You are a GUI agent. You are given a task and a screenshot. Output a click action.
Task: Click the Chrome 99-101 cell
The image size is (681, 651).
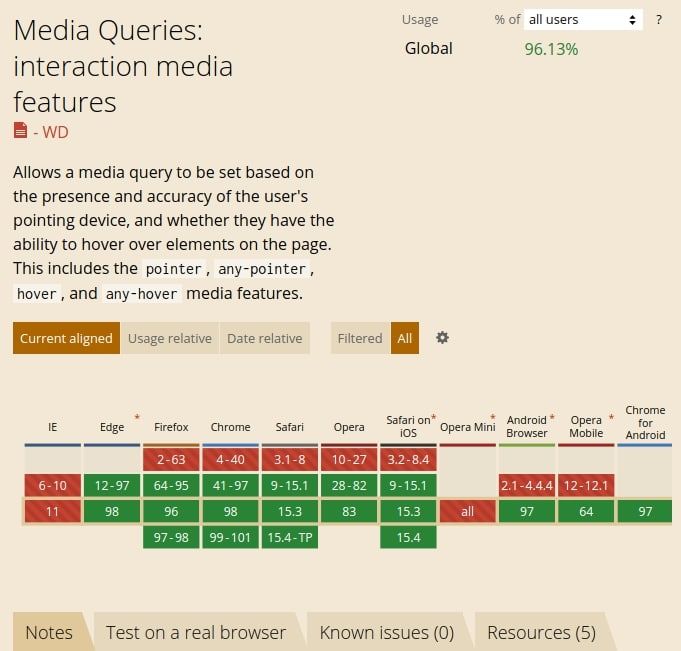click(x=231, y=537)
